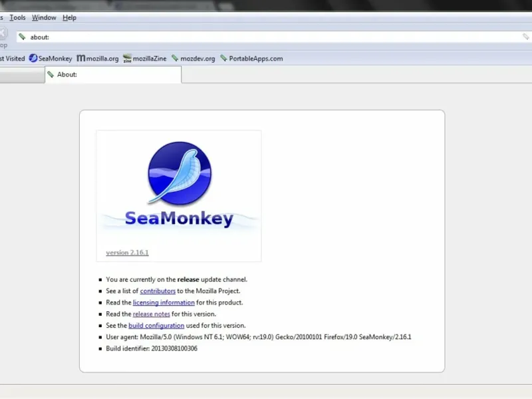Click the About: tab favicon
Viewport: 532px width, 399px height.
pos(51,74)
